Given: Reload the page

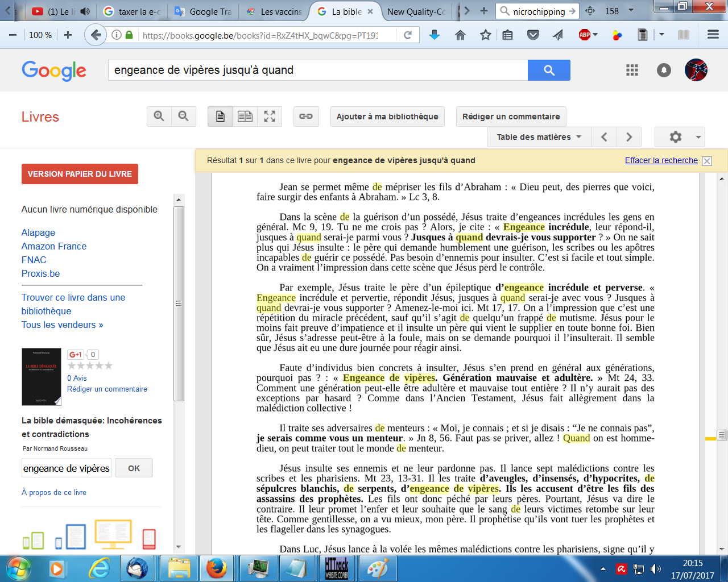Looking at the screenshot, I should tap(408, 35).
